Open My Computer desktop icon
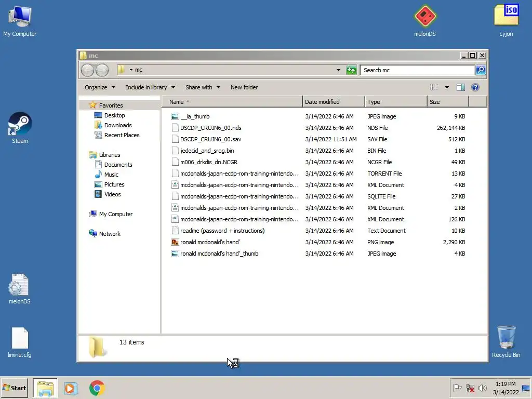This screenshot has height=399, width=532. [20, 21]
